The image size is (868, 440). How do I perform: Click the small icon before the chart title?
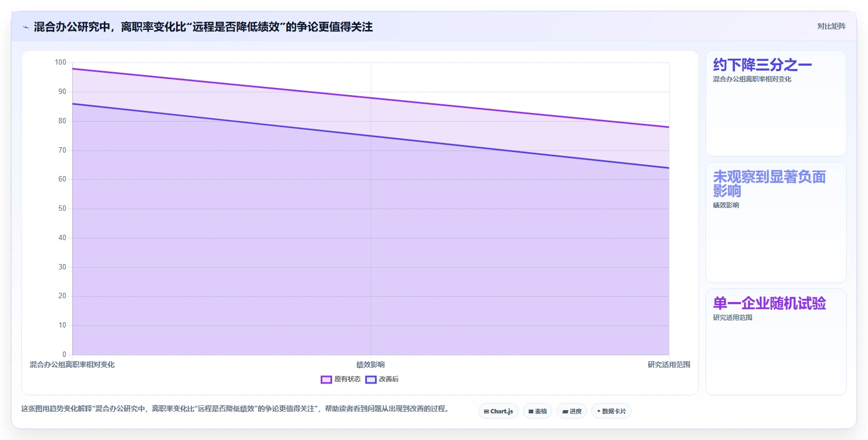[26, 27]
